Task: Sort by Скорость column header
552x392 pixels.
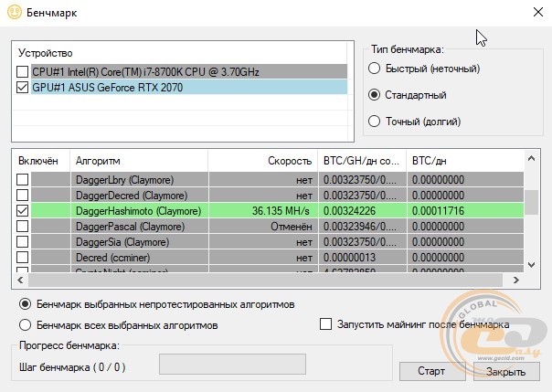Action: tap(262, 161)
